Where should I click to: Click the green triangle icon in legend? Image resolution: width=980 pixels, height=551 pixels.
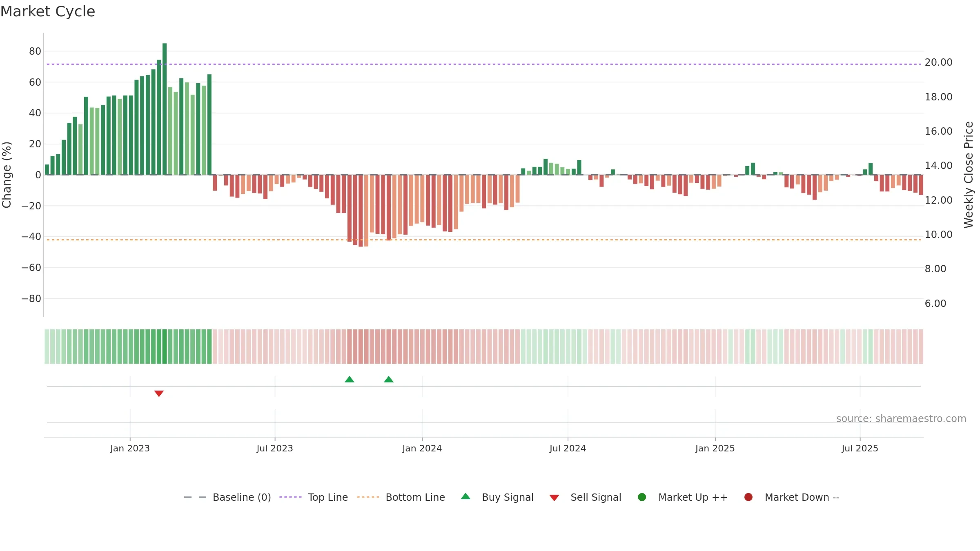click(x=465, y=496)
